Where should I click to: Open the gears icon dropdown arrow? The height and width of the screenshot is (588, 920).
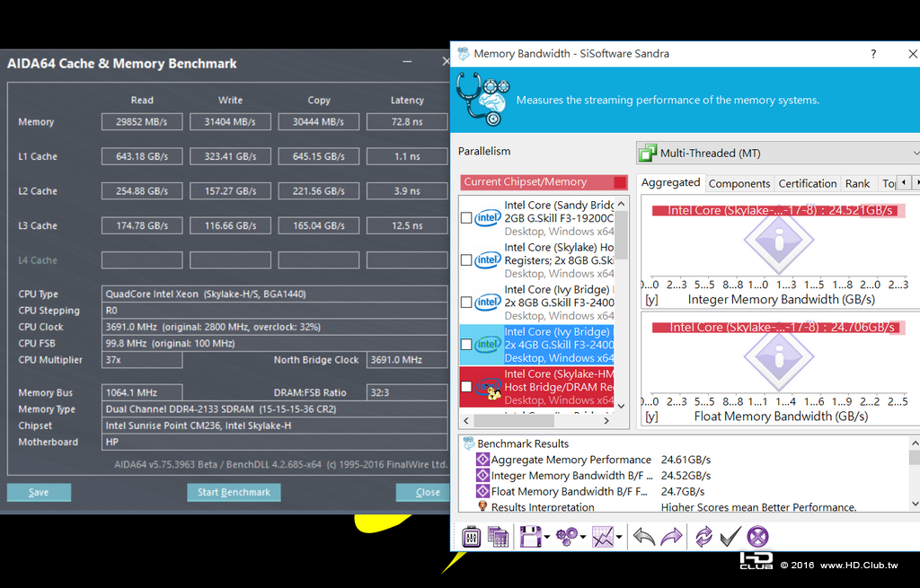582,537
